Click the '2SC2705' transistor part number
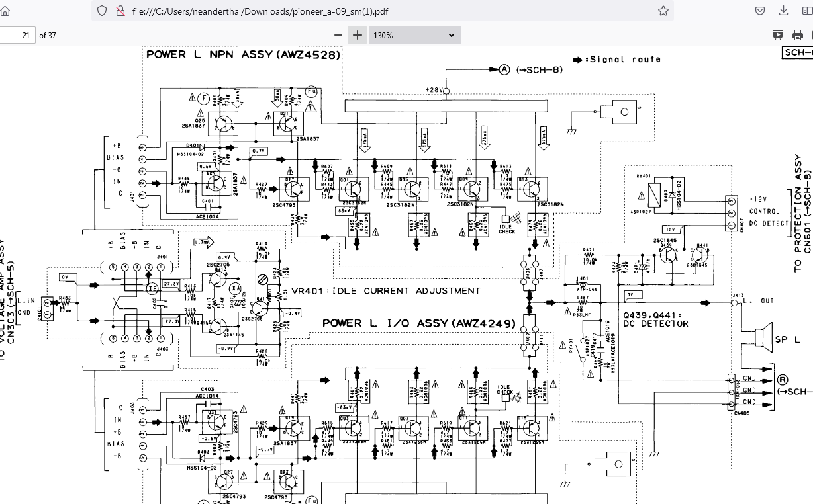This screenshot has width=813, height=504. tap(218, 265)
